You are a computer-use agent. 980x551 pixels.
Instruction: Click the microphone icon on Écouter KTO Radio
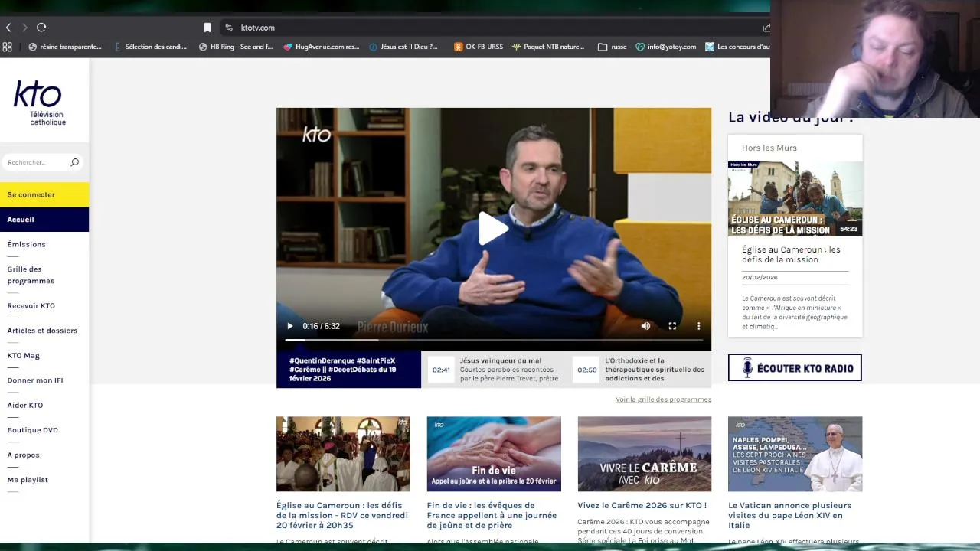[x=747, y=368]
